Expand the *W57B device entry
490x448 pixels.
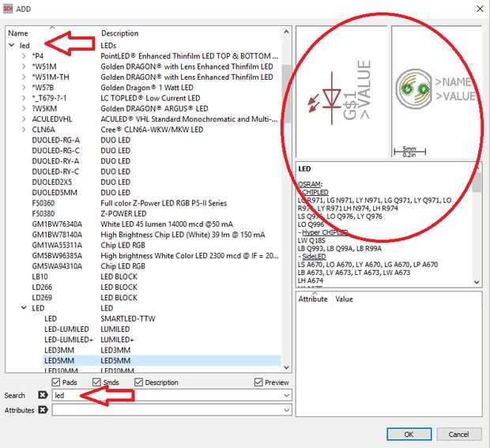(24, 88)
